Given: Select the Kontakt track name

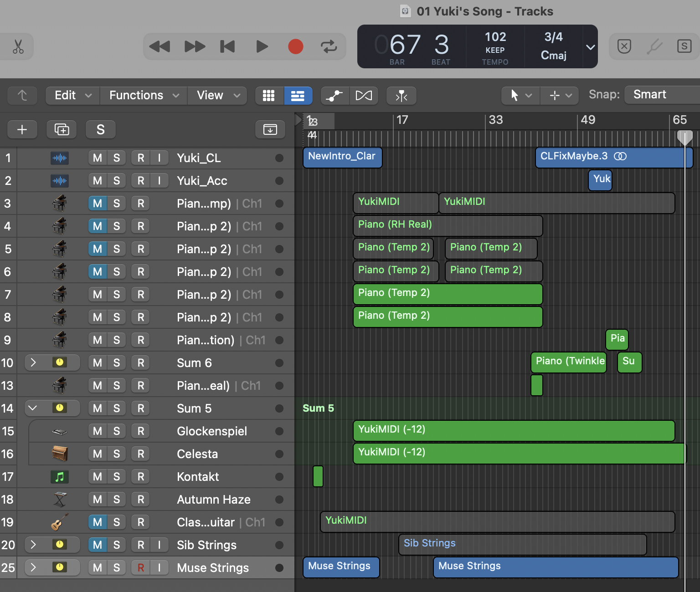Looking at the screenshot, I should tap(198, 477).
